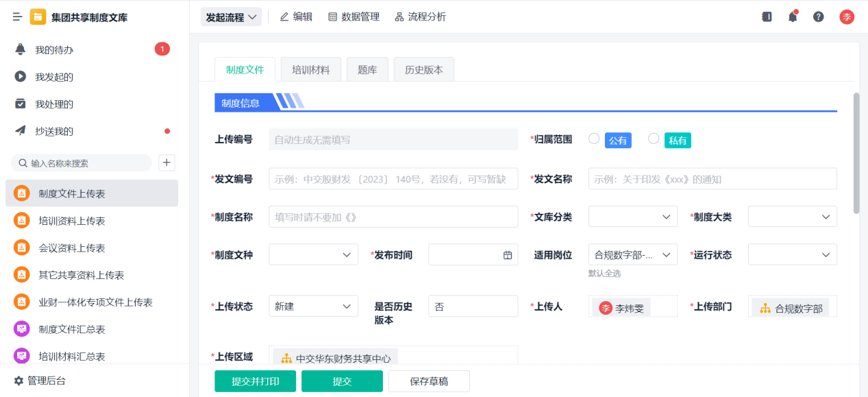The image size is (868, 397).
Task: Click the user avatar in top right
Action: pyautogui.click(x=847, y=17)
